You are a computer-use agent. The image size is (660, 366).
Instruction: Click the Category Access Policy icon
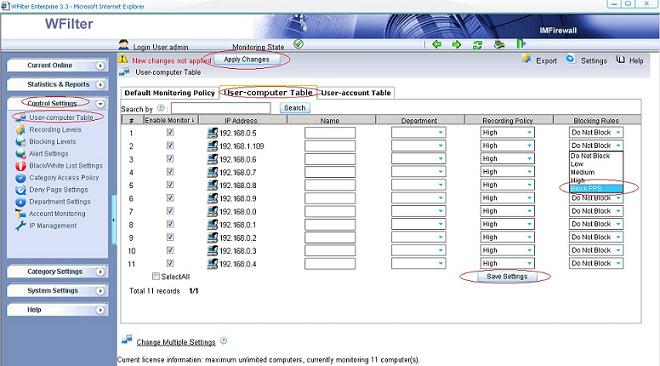tap(21, 178)
